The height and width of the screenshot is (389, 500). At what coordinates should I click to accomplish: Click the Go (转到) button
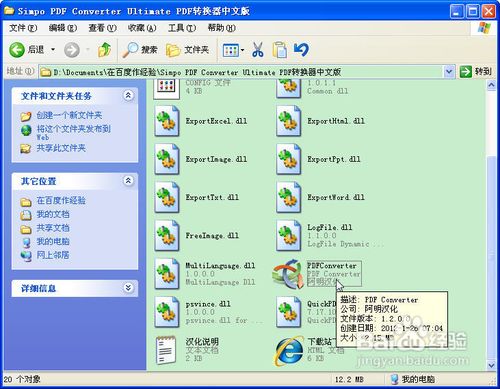(x=476, y=71)
